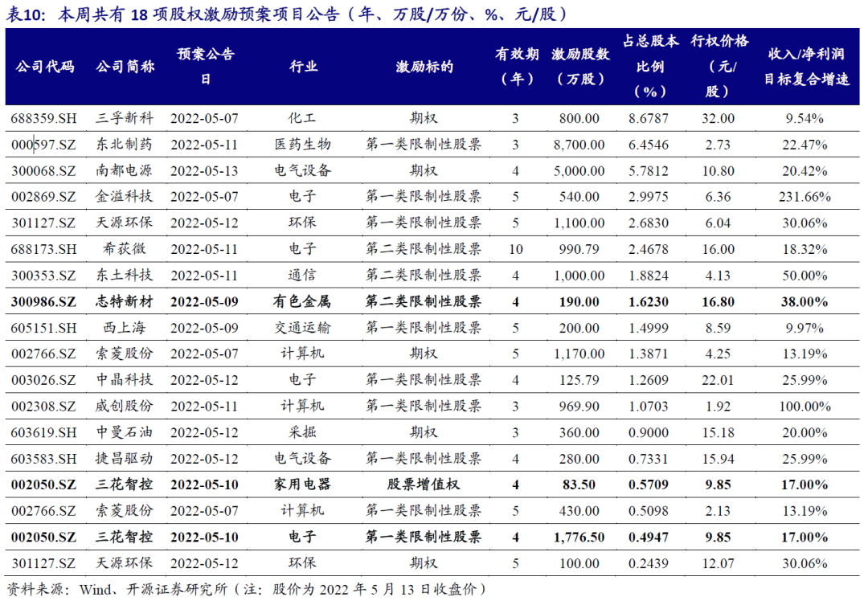The height and width of the screenshot is (601, 868).
Task: Click the 公司代码 column header
Action: pyautogui.click(x=45, y=67)
